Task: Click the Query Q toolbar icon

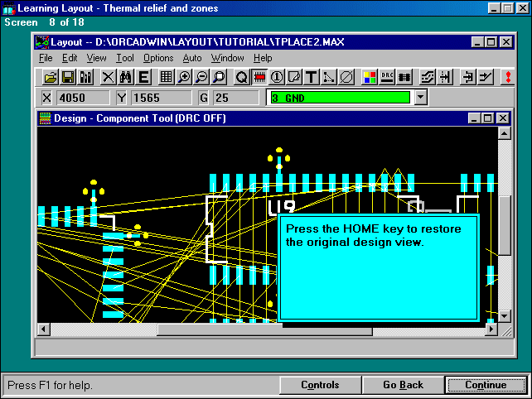Action: tap(241, 77)
